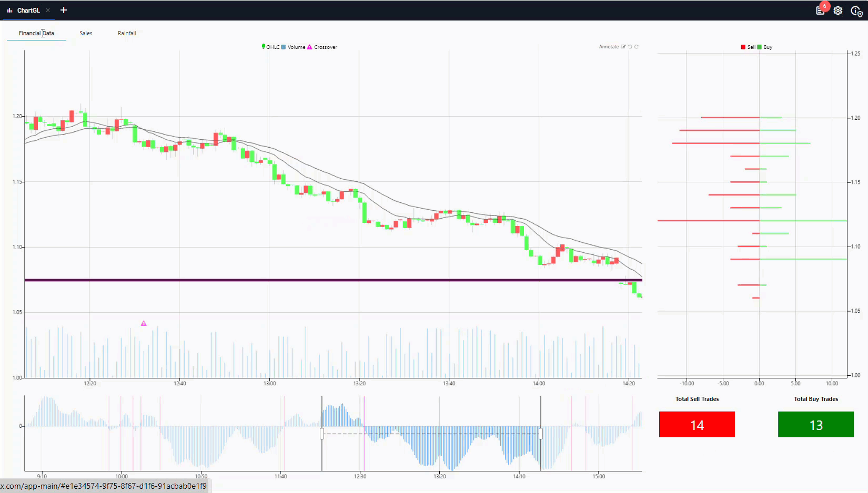Click the pink Crossover triangle marker on chart
The height and width of the screenshot is (493, 868).
coord(144,323)
